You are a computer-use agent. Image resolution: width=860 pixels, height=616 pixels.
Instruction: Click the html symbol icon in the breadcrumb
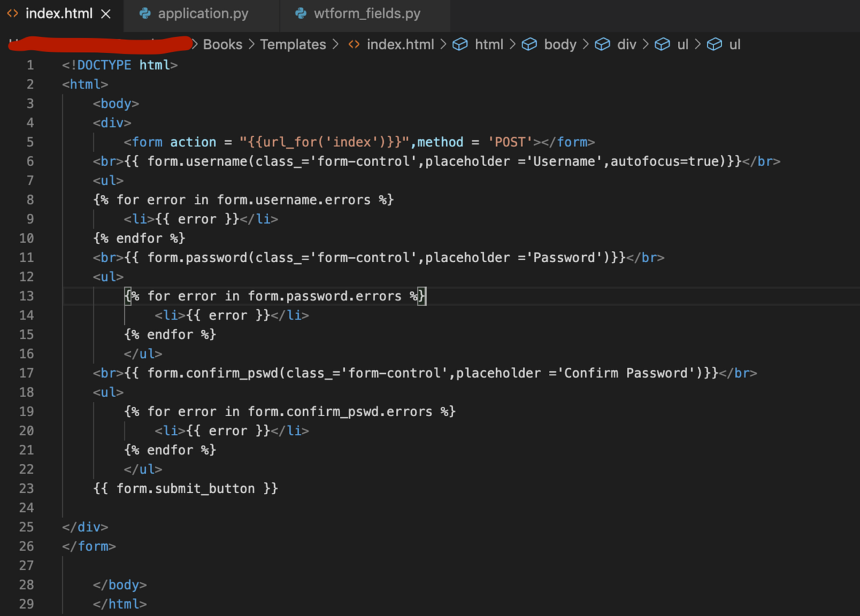pos(460,44)
